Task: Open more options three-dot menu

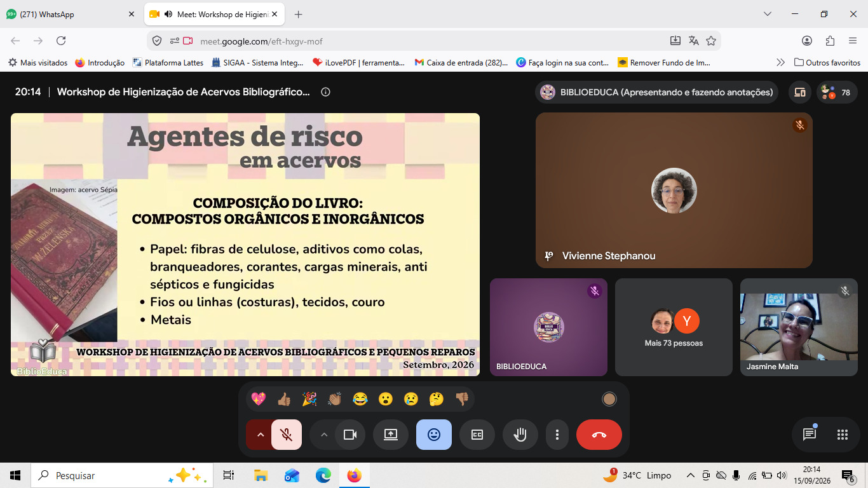Action: pos(557,435)
